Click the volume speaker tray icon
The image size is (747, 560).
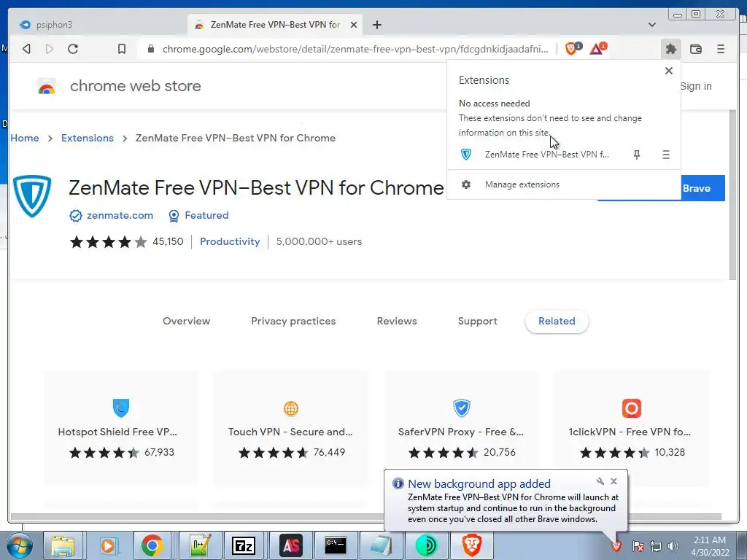pyautogui.click(x=673, y=546)
